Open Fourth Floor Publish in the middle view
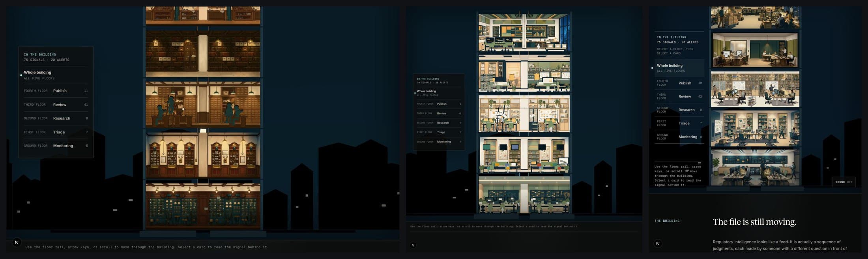Image resolution: width=868 pixels, height=259 pixels. [x=439, y=104]
